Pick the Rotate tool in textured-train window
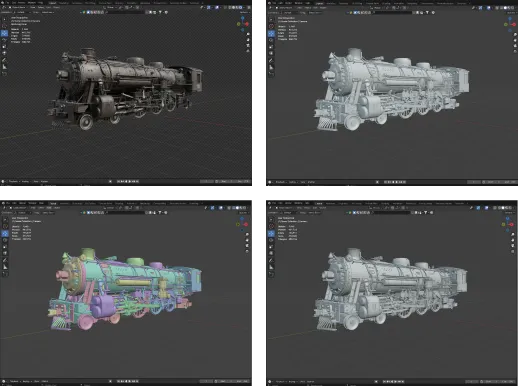 pyautogui.click(x=4, y=40)
